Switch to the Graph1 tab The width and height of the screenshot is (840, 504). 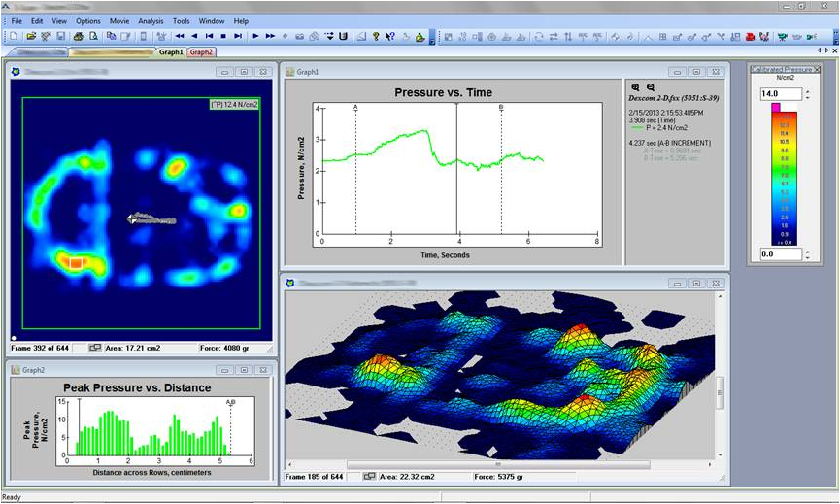(171, 52)
